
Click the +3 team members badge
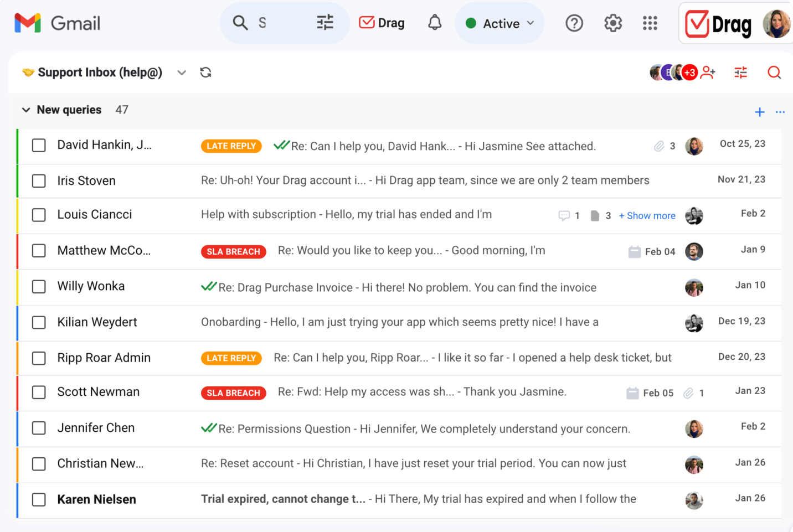(689, 73)
